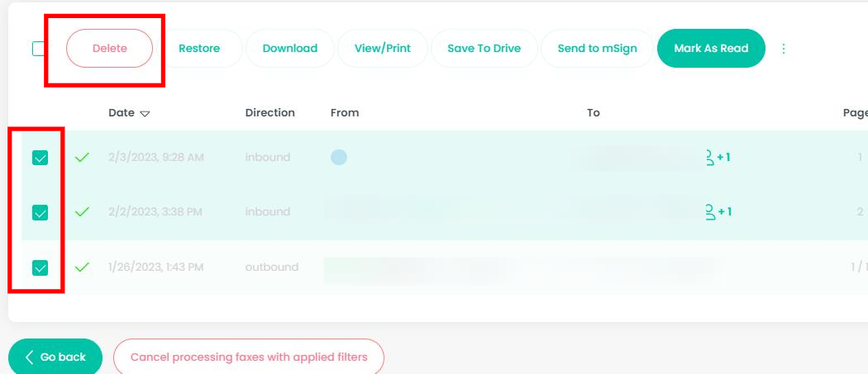Screen dimensions: 868x374
Task: Click the Restore button
Action: (x=199, y=48)
